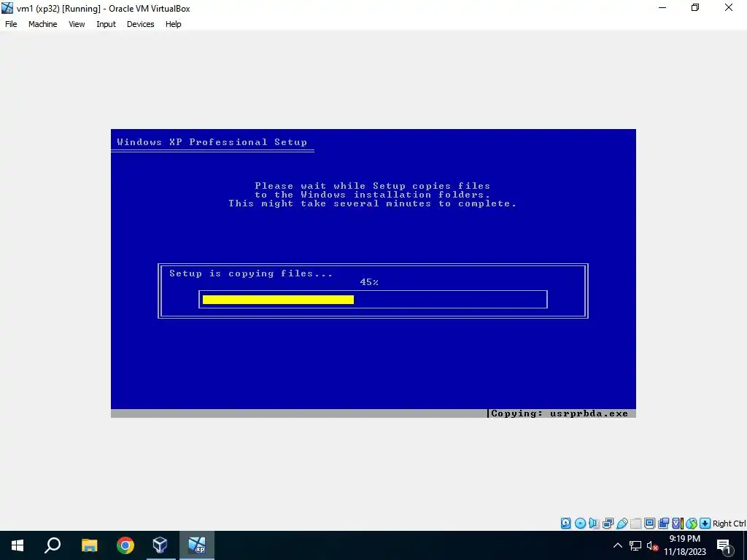Image resolution: width=747 pixels, height=560 pixels.
Task: Open the File menu
Action: coord(11,24)
